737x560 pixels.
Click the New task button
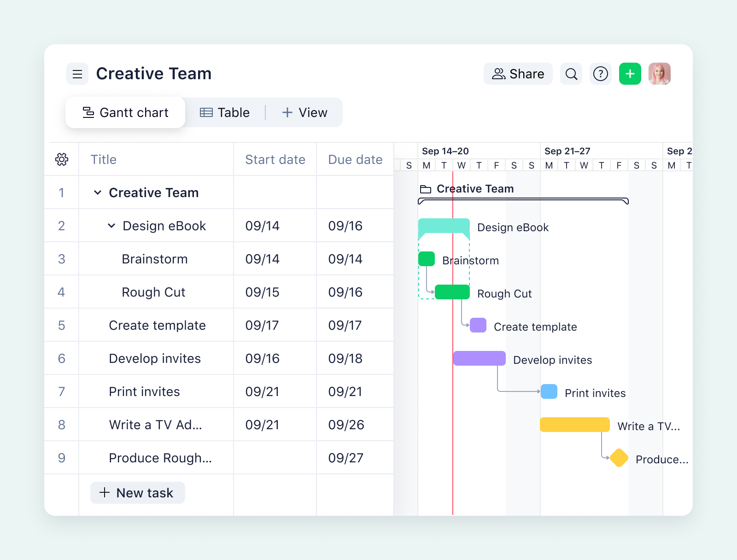point(137,493)
